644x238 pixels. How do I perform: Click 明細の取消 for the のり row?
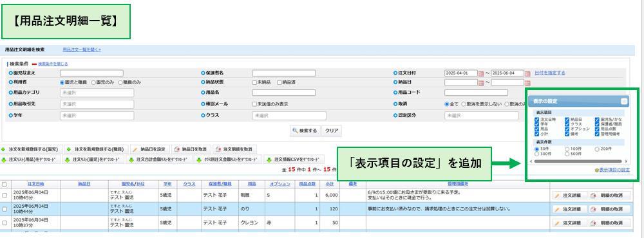tap(609, 209)
